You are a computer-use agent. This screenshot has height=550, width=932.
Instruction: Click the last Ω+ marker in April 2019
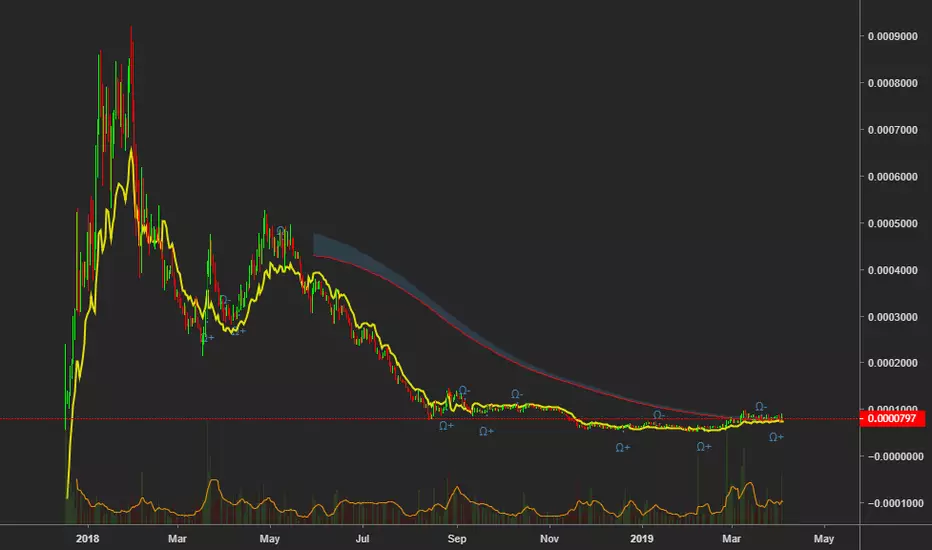point(776,437)
